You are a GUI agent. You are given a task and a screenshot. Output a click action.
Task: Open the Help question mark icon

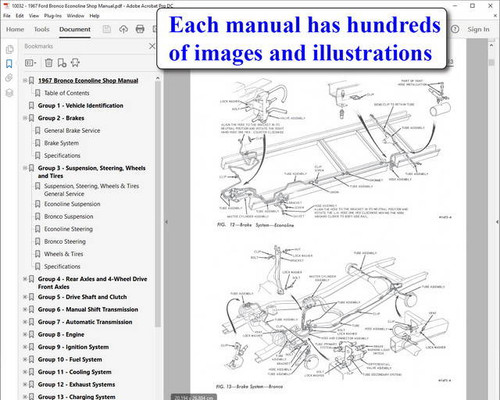(455, 29)
